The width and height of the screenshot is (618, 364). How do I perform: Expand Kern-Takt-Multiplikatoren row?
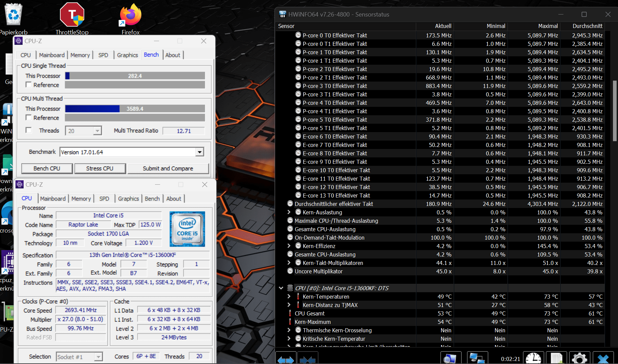point(289,263)
